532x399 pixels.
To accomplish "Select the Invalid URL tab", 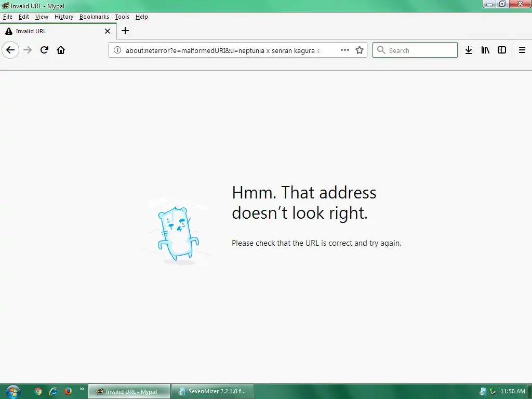I will point(58,31).
